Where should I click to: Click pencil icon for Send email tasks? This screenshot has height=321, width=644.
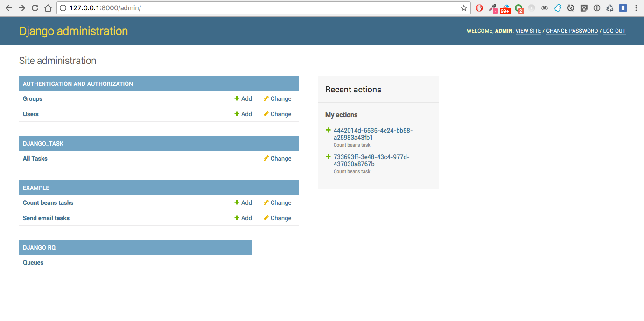266,218
